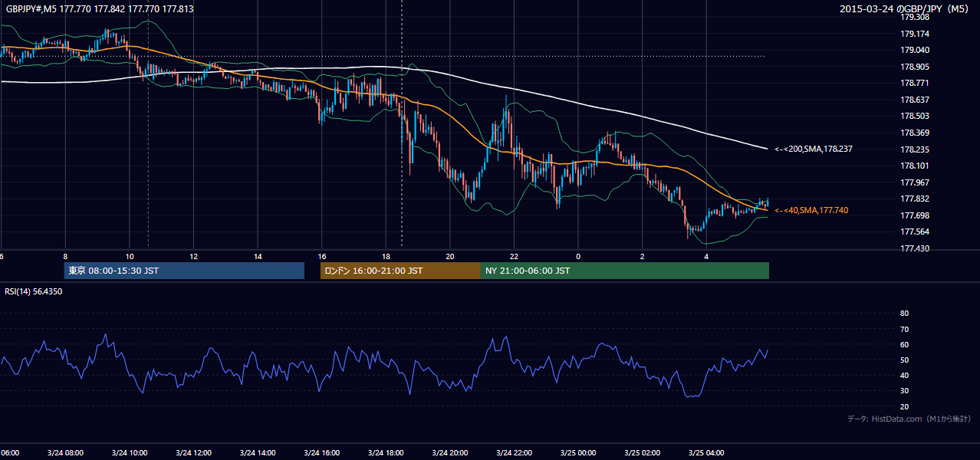980x460 pixels.
Task: Select the London 16:00-21:00 JST session bar
Action: click(400, 271)
